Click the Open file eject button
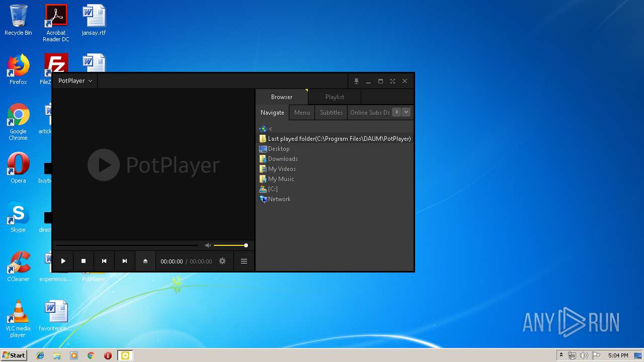The image size is (644, 362). click(x=145, y=261)
